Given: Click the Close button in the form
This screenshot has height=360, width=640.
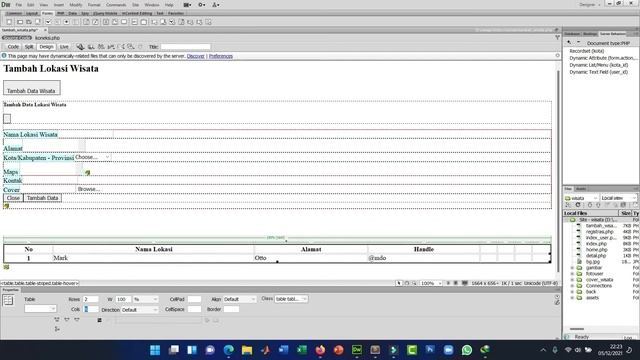Looking at the screenshot, I should point(13,198).
